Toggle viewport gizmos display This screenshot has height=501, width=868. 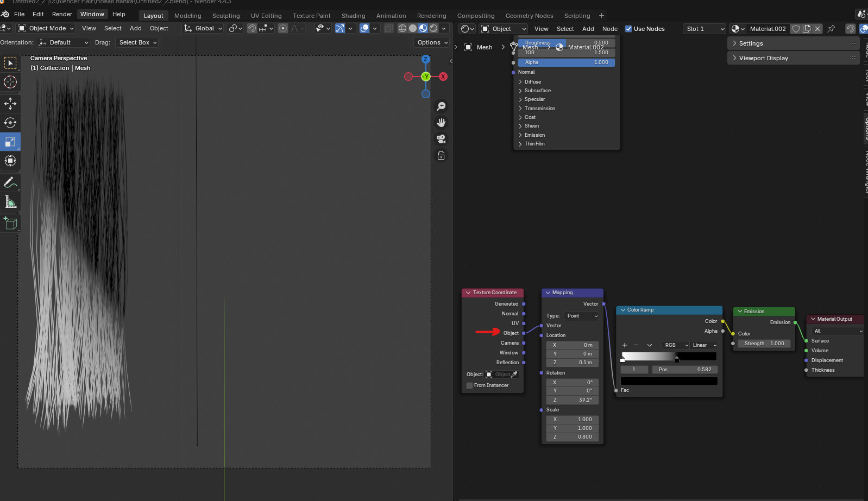click(339, 28)
